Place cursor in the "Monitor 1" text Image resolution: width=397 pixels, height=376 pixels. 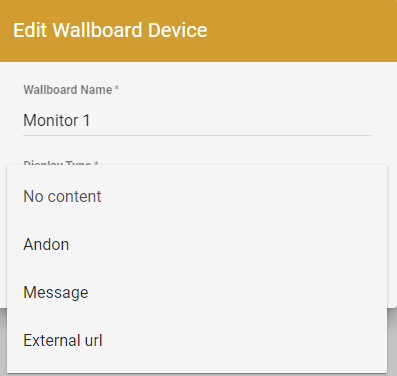pos(57,120)
